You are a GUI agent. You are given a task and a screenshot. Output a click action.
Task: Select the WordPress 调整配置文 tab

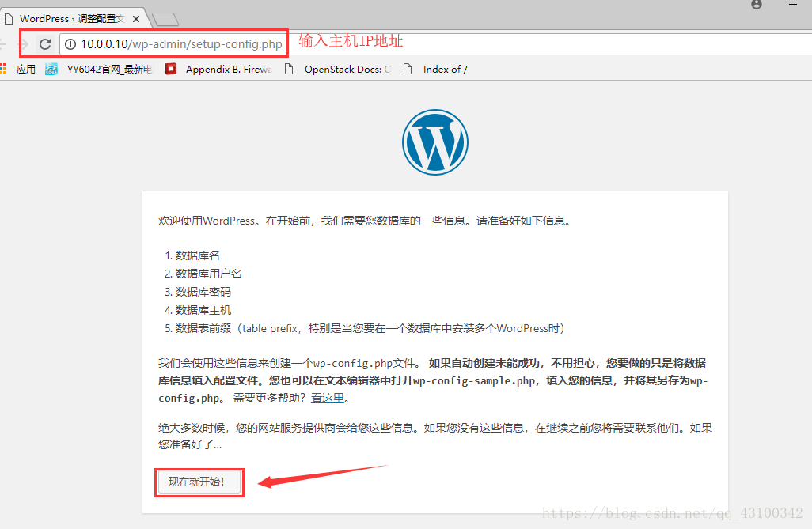tap(73, 19)
